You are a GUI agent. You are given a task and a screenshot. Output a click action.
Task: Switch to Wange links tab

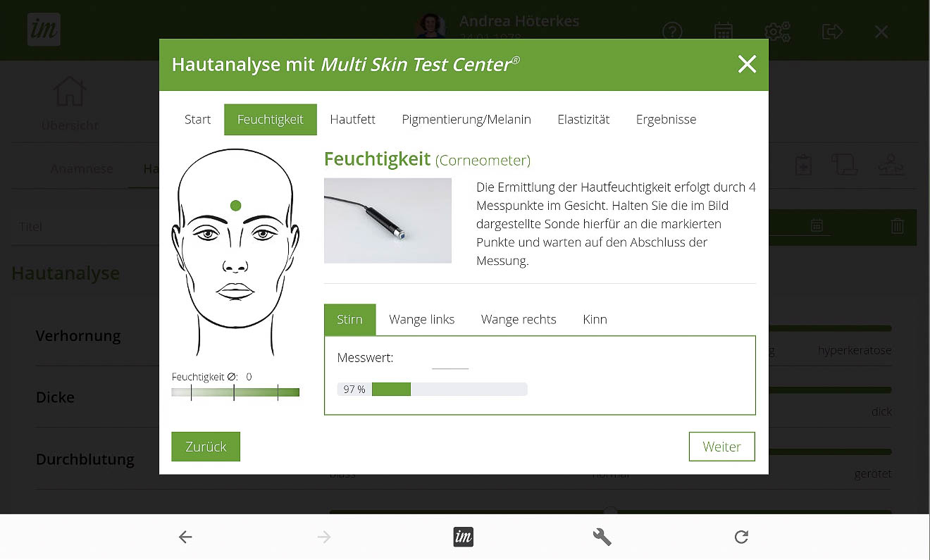[422, 320]
